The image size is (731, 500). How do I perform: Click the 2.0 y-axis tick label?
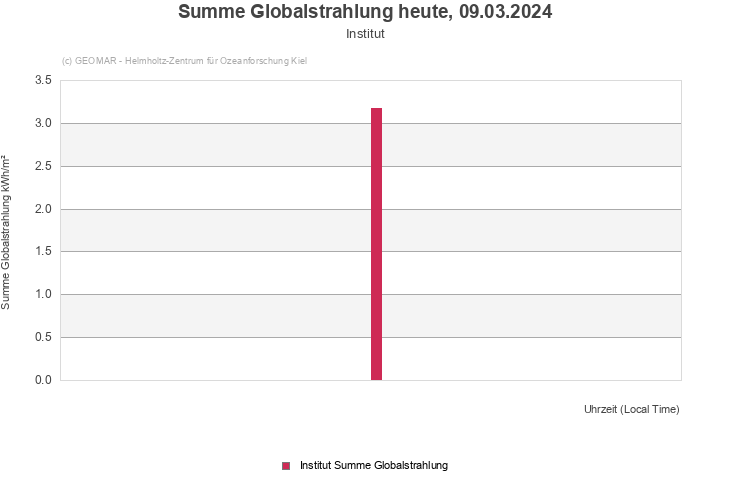click(43, 209)
